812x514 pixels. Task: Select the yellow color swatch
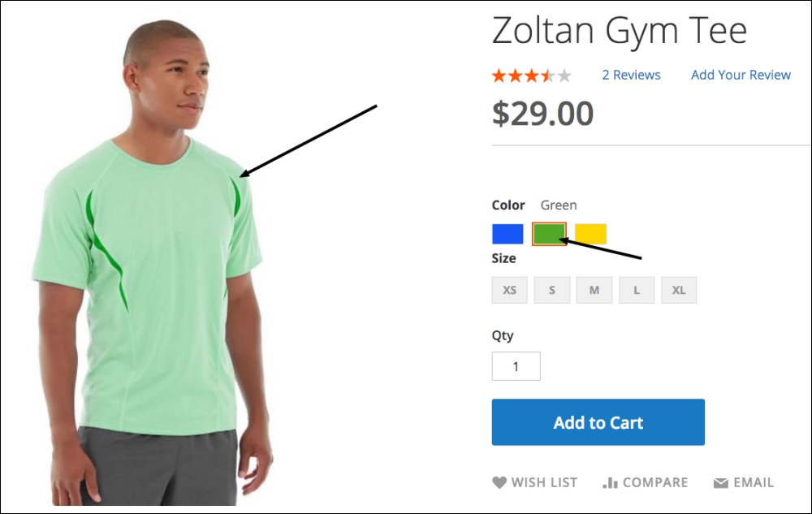pyautogui.click(x=590, y=234)
